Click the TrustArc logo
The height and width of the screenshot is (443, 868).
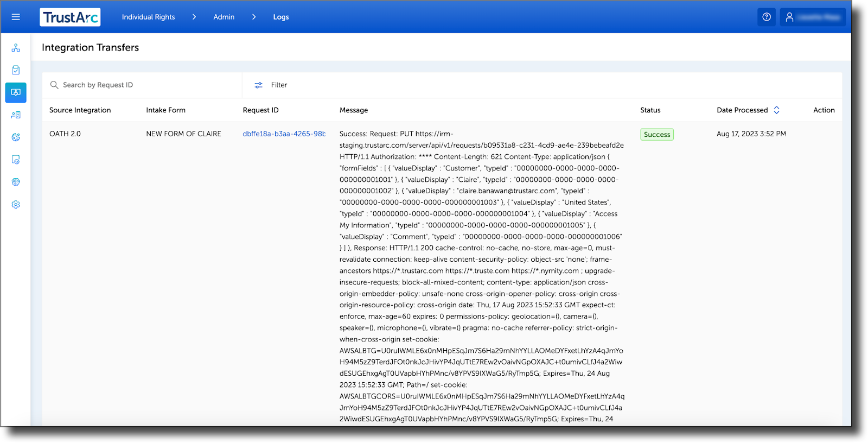[x=70, y=17]
